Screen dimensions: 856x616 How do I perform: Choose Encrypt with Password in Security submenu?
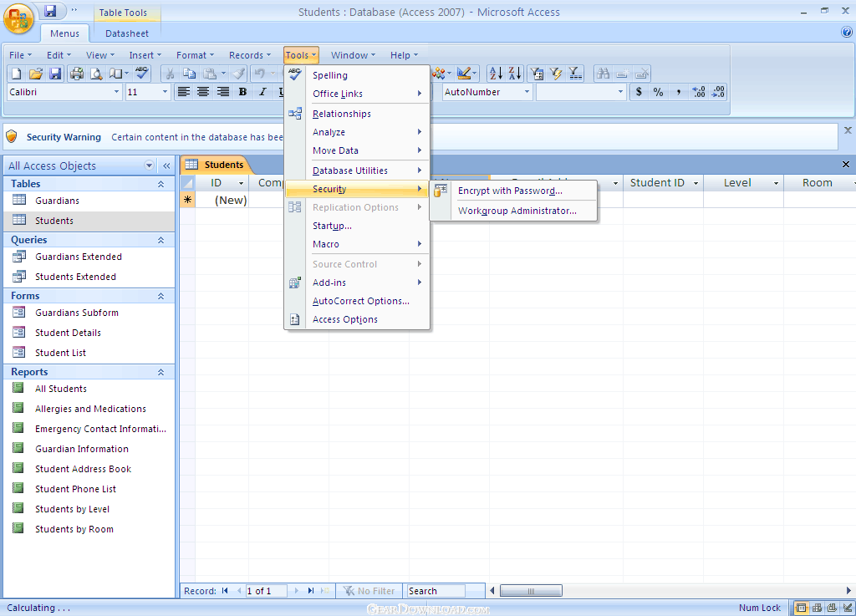[514, 191]
